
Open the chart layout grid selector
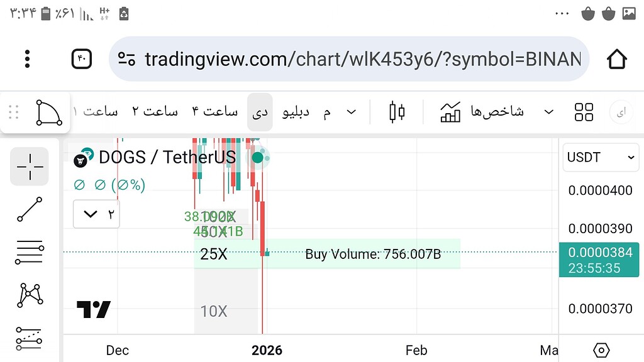pyautogui.click(x=584, y=111)
